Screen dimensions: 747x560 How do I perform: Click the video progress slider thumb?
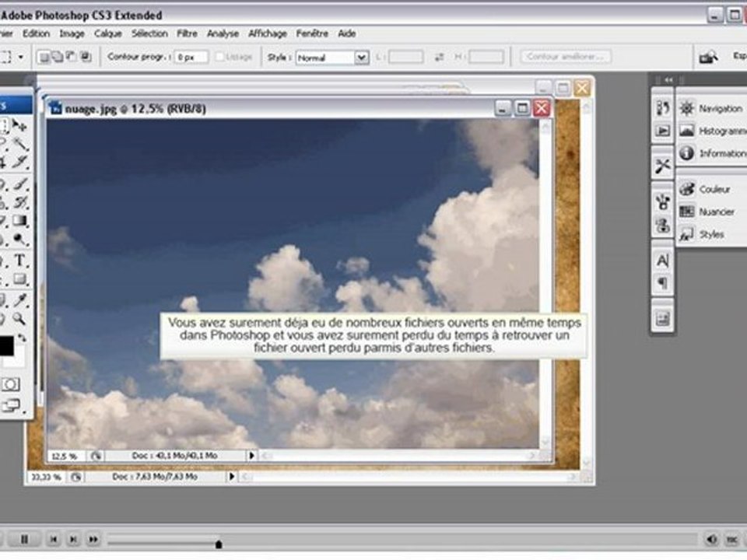pyautogui.click(x=219, y=544)
